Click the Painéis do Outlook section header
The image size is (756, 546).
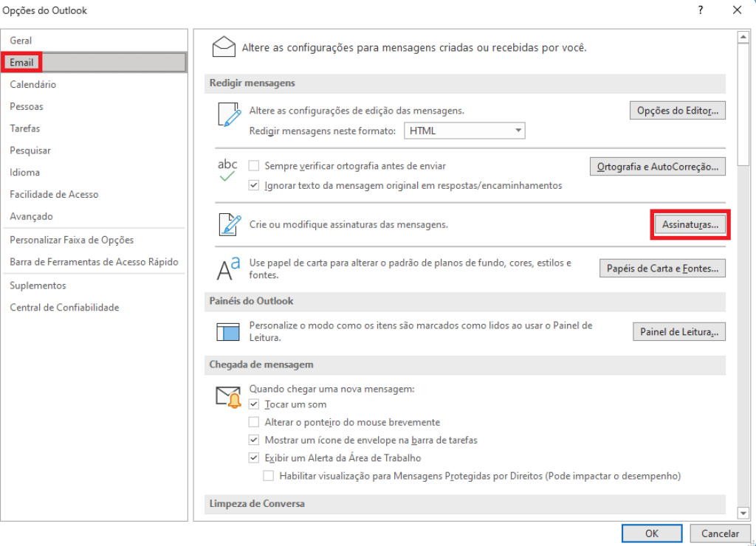coord(465,301)
